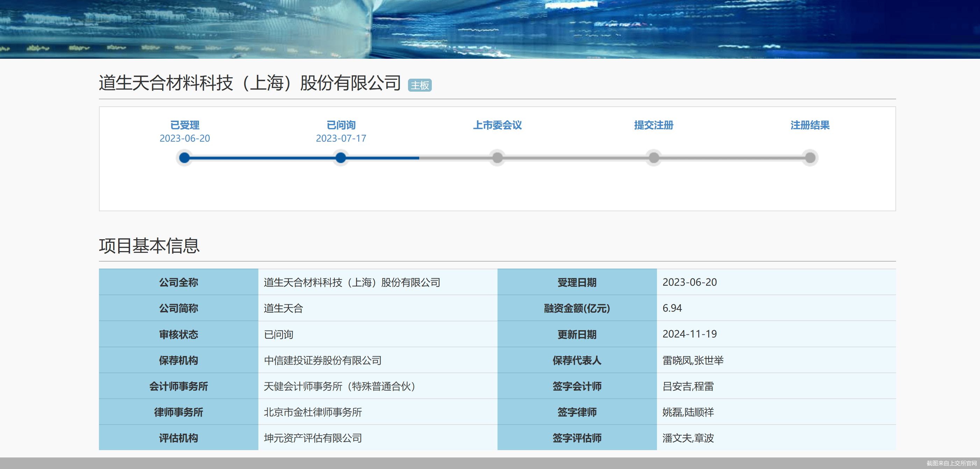The width and height of the screenshot is (980, 469).
Task: Click the company title heading 道生天合材料科技
Action: [250, 83]
